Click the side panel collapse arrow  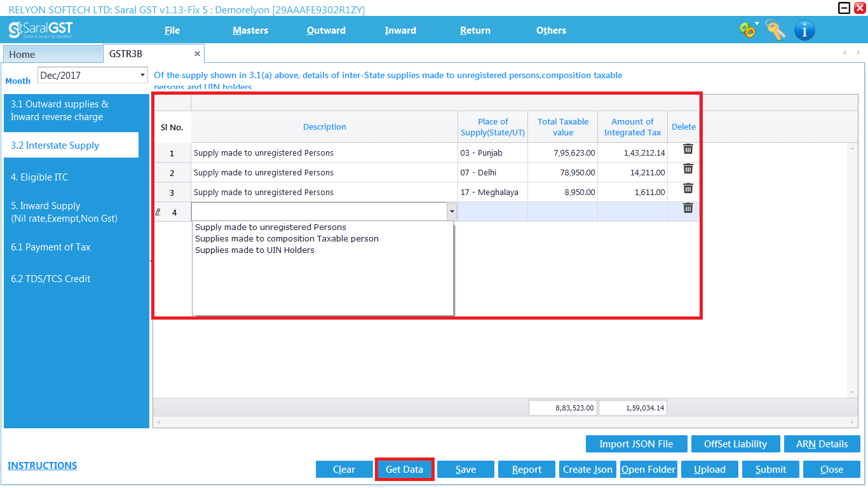(x=151, y=261)
